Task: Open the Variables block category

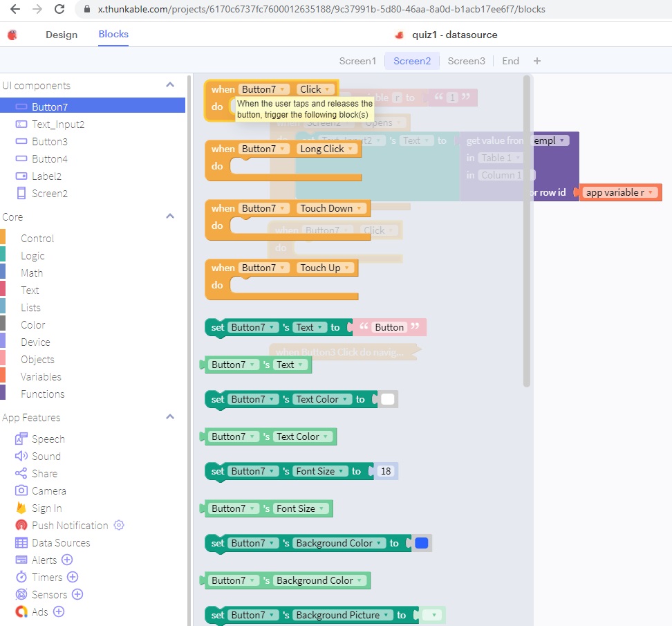Action: (x=41, y=376)
